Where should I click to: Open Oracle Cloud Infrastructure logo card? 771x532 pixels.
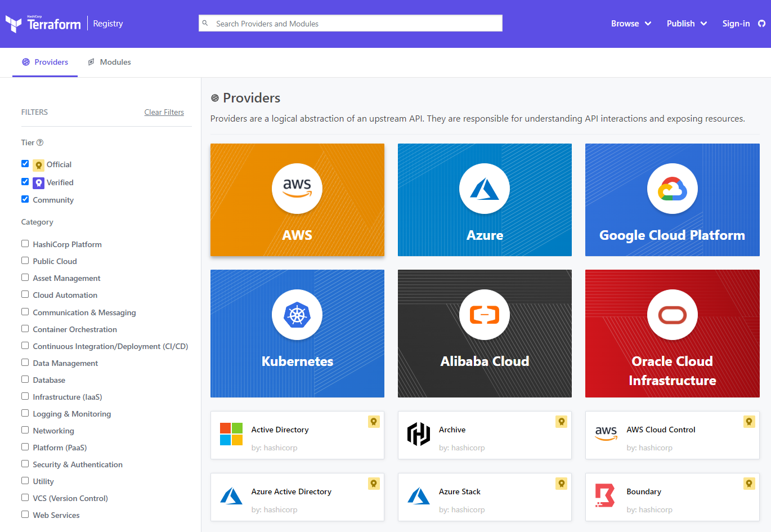coord(672,333)
